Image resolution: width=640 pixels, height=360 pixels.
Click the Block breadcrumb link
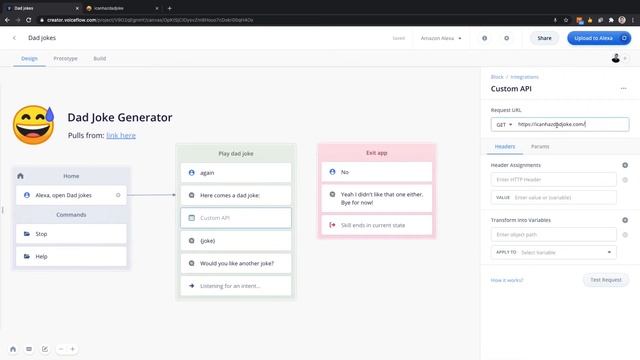497,77
